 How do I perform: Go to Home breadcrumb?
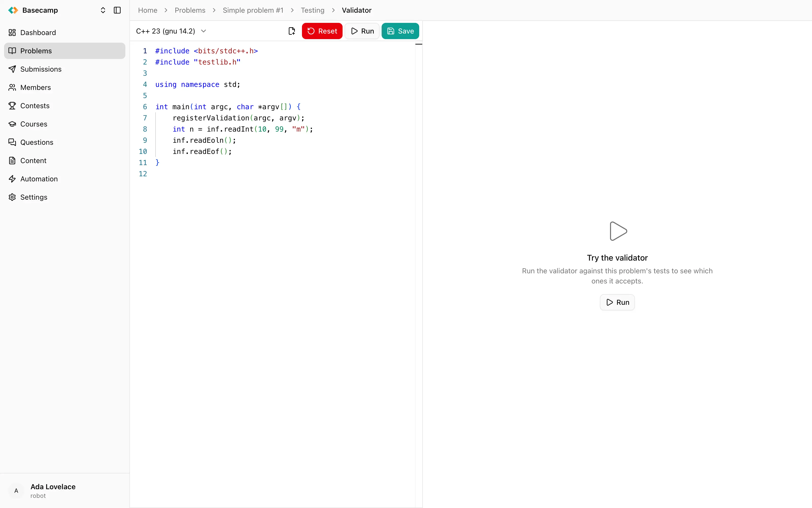[148, 10]
